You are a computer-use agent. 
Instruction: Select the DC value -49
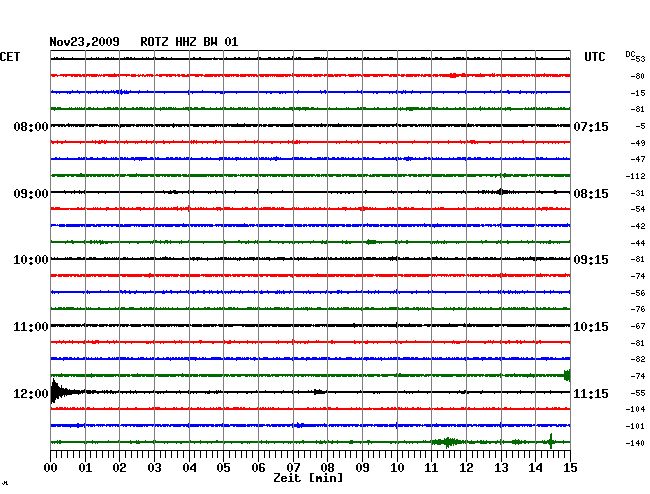(x=638, y=143)
